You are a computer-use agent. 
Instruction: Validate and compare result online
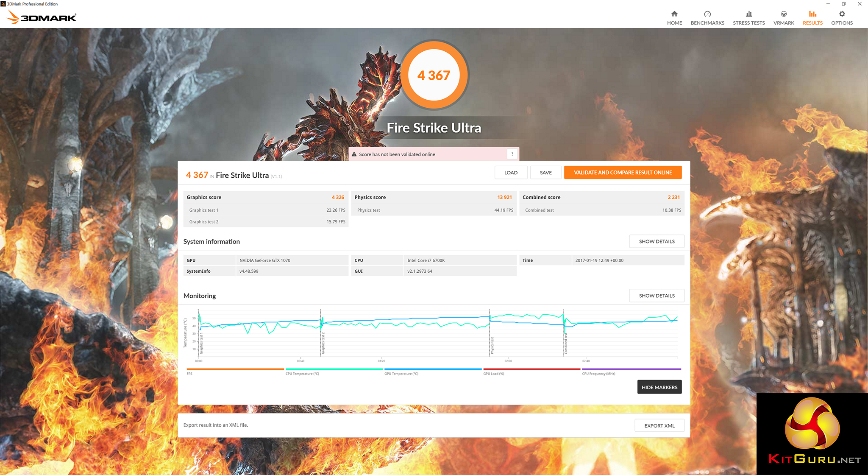pos(623,173)
